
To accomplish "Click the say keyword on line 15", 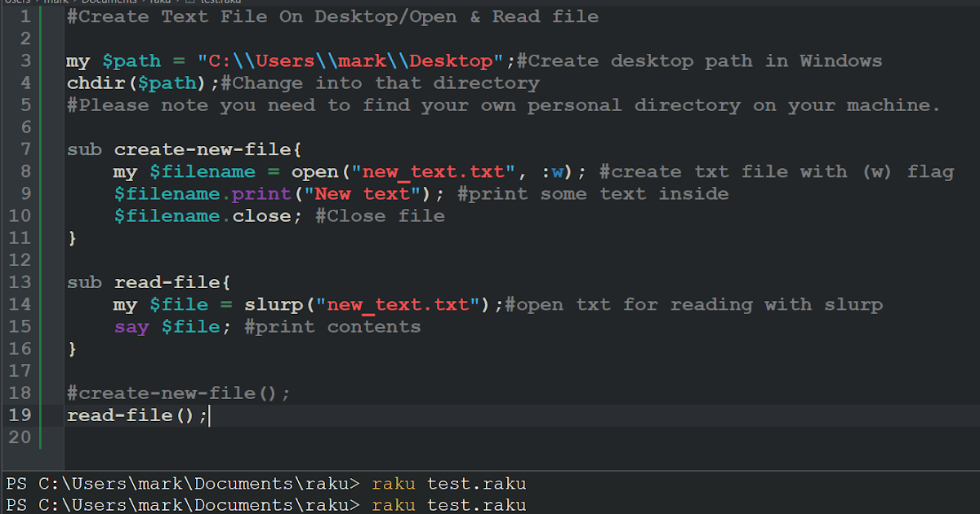I will point(131,326).
